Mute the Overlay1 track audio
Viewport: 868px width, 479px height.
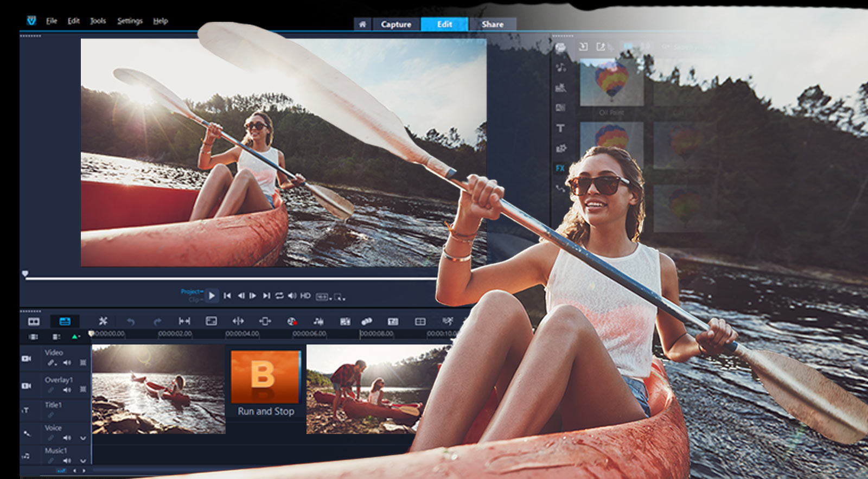67,389
